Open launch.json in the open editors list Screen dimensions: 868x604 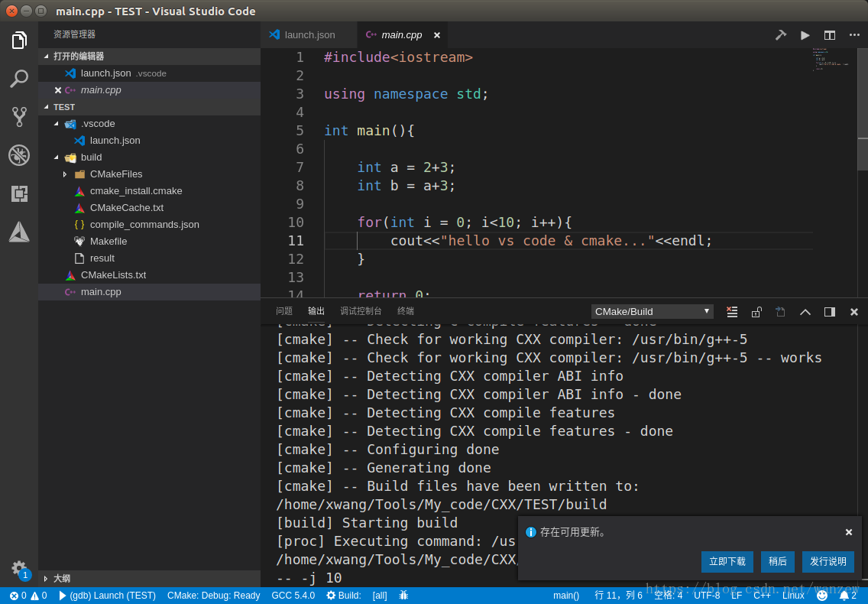click(150, 73)
